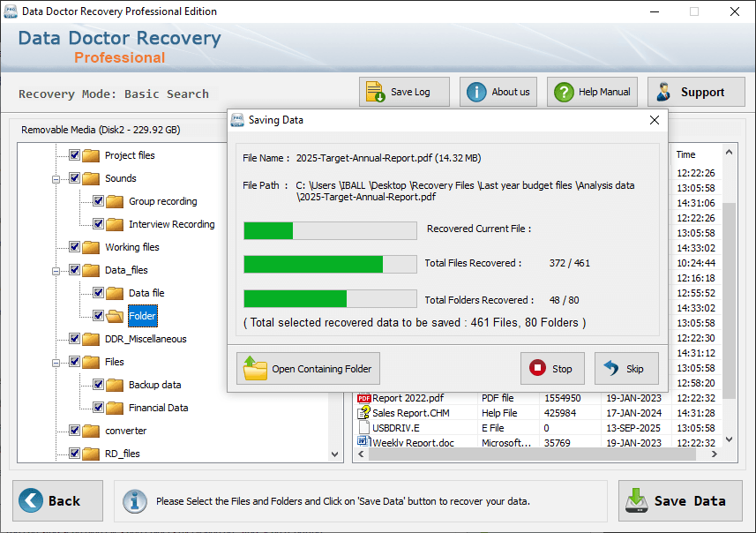The height and width of the screenshot is (533, 756).
Task: Toggle the Interview Recording checkbox
Action: click(x=98, y=224)
